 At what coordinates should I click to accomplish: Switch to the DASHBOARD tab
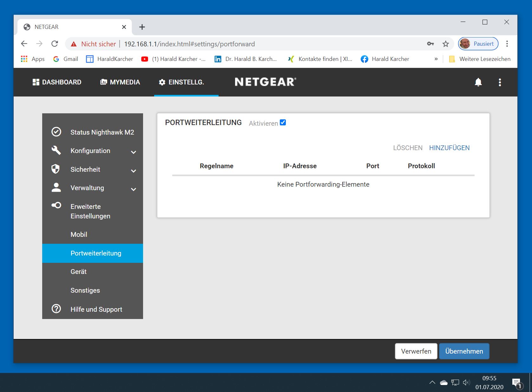pos(57,82)
